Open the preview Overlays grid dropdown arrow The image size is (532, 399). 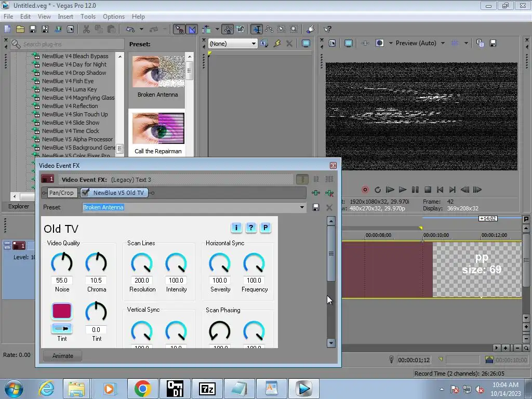pos(466,43)
